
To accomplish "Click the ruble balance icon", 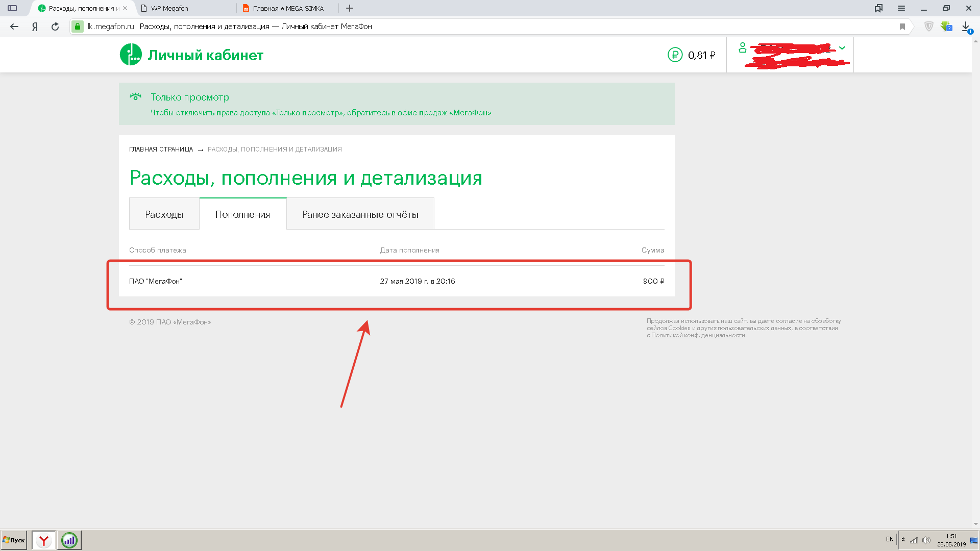I will pos(675,55).
